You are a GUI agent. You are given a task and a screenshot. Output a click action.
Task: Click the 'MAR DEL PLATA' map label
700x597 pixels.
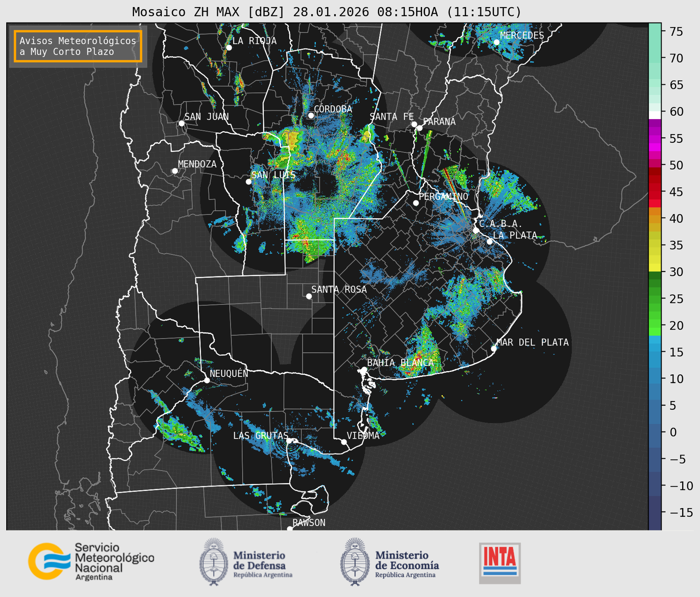pos(532,342)
